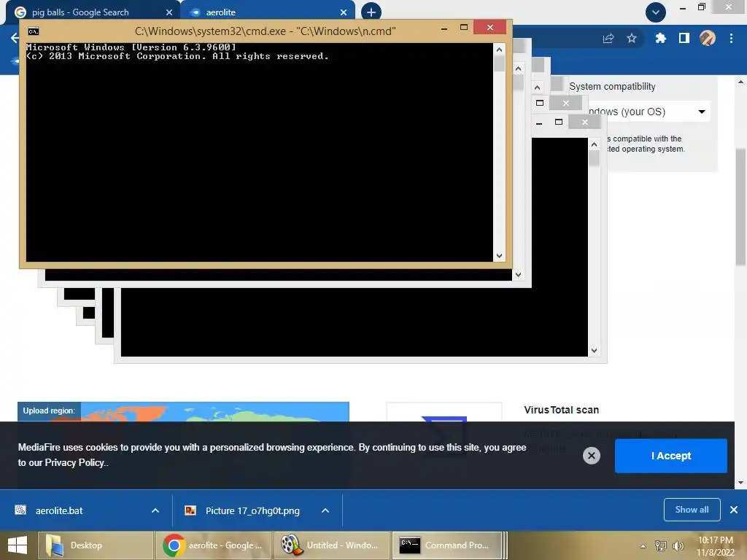Expand aerolite.bat download options chevron

tap(155, 510)
